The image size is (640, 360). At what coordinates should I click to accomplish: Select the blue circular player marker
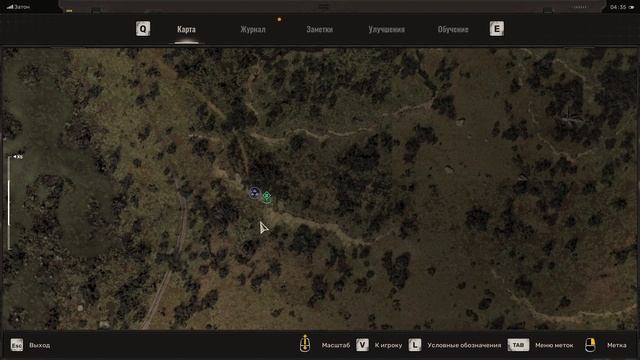255,193
